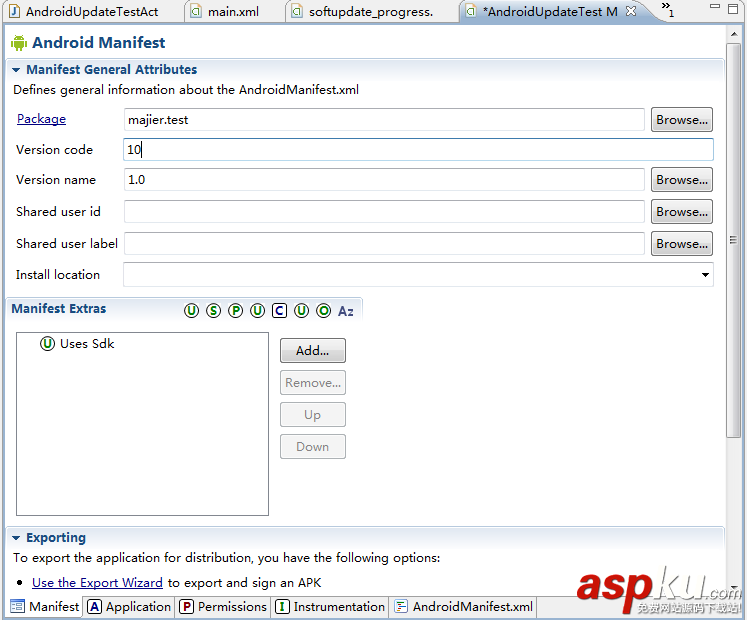Open the AndroidManifest.xml source tab

click(463, 607)
